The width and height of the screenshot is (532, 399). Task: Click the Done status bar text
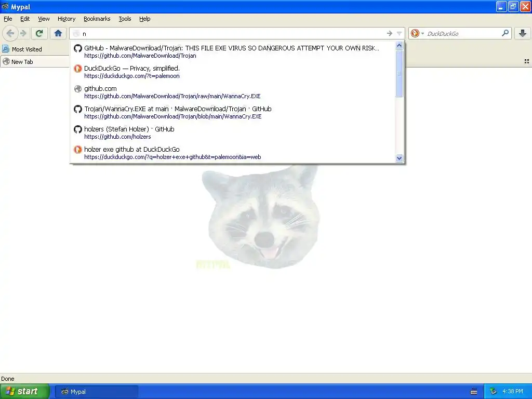8,379
